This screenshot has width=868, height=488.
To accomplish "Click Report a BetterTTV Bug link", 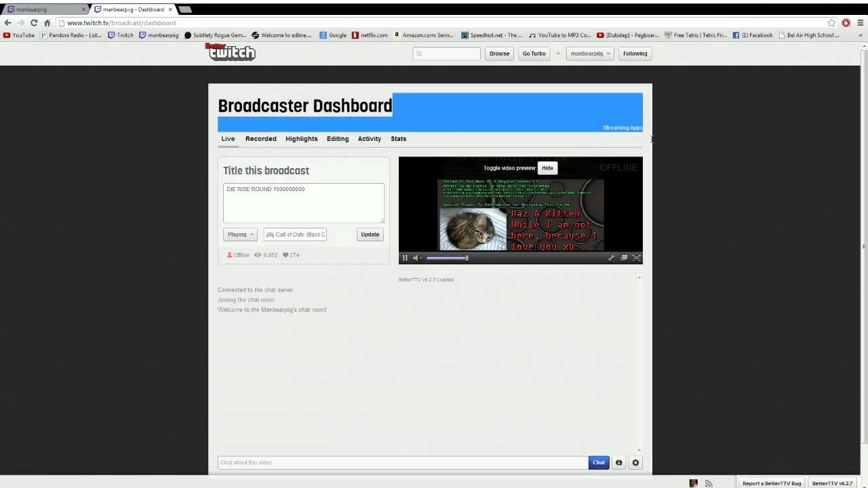I will tap(772, 483).
